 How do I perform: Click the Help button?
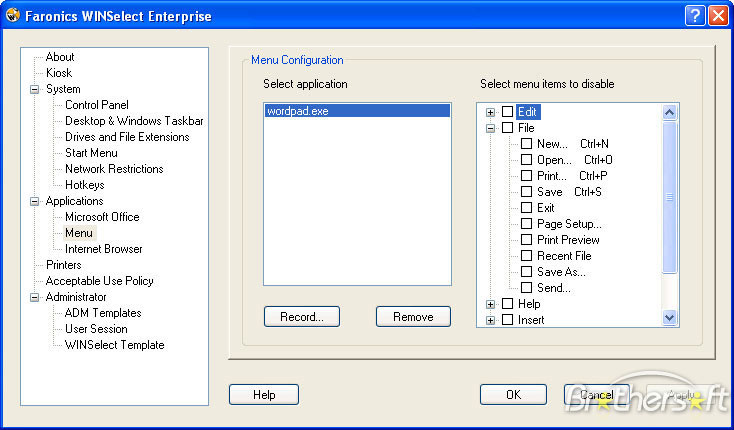(264, 395)
